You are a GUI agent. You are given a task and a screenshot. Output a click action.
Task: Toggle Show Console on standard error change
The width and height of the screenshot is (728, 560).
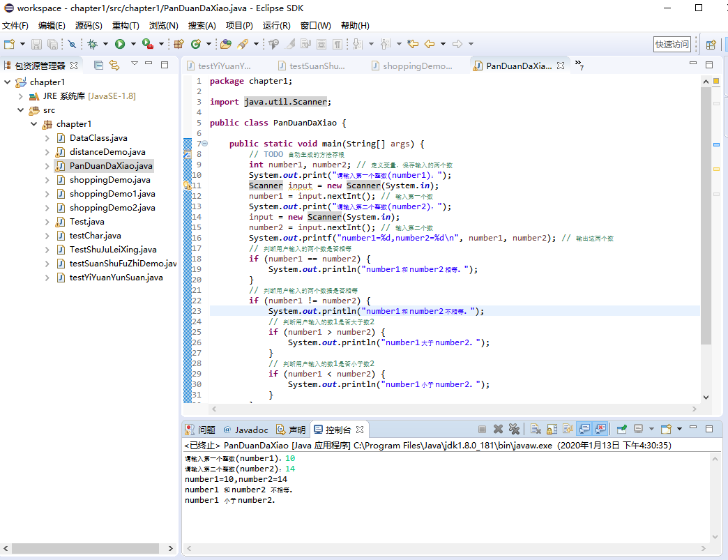click(x=600, y=429)
